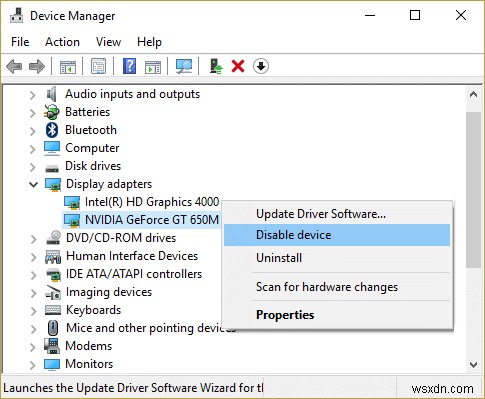Image resolution: width=485 pixels, height=399 pixels.
Task: Select the Intel(R) HD Graphics 4000 adapter icon
Action: tap(72, 202)
